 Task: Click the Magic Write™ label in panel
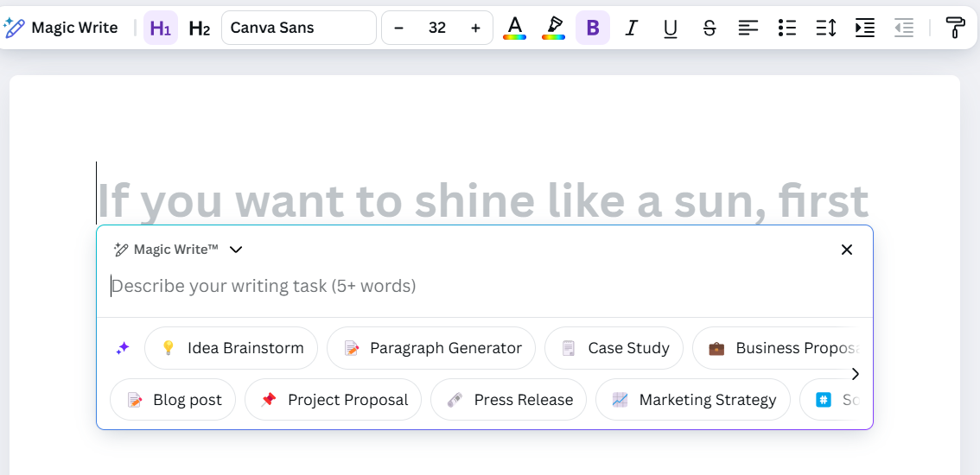(x=175, y=250)
